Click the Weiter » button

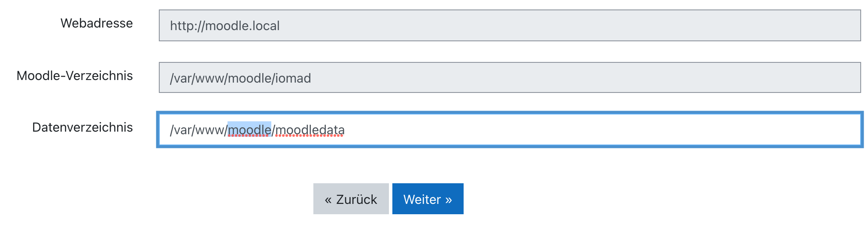428,199
